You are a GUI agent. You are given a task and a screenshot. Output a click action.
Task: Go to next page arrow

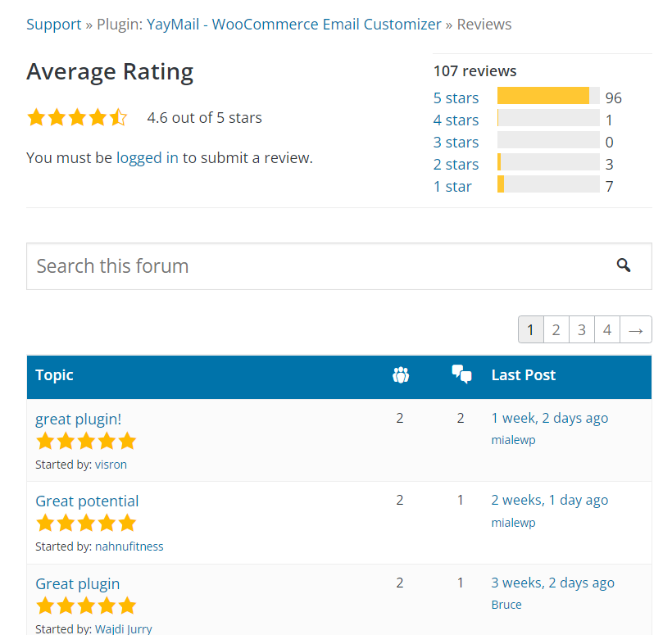[x=636, y=330]
